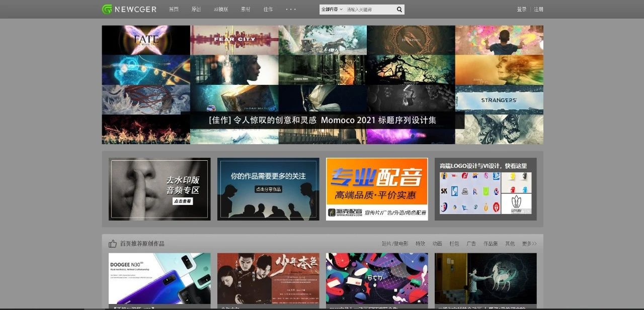This screenshot has height=310, width=644.
Task: Open the 佳作 nav item
Action: (x=268, y=10)
